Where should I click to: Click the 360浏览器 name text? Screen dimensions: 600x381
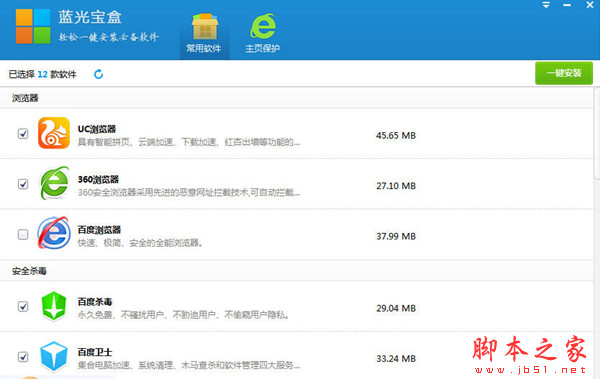[98, 179]
